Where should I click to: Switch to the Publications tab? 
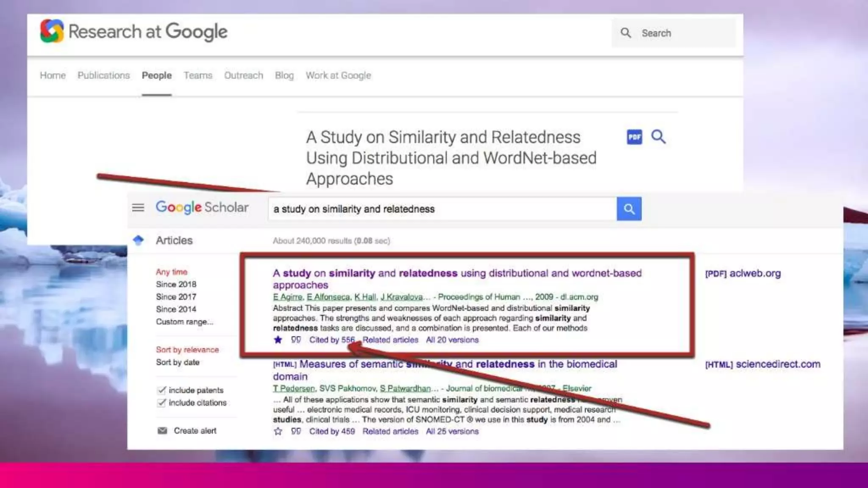(x=103, y=75)
